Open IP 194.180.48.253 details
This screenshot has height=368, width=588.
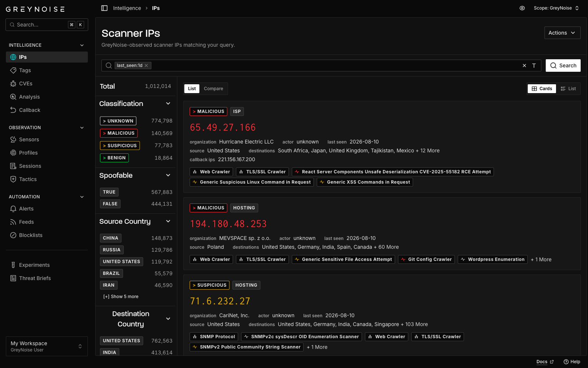pos(228,224)
